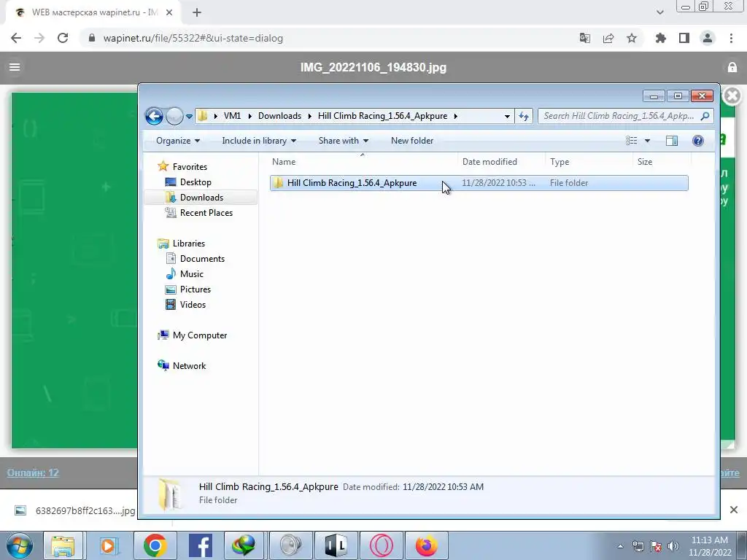
Task: Click the Explorer forward navigation arrow
Action: [174, 116]
